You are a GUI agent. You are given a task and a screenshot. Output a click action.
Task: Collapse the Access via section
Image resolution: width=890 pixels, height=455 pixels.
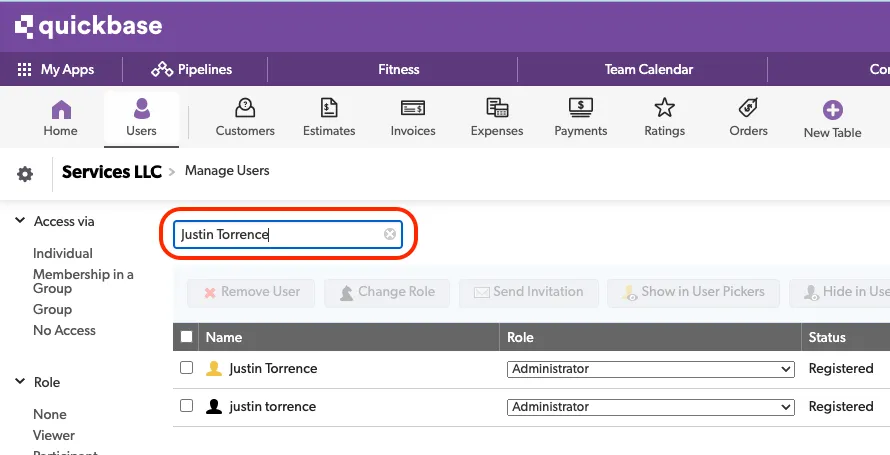pyautogui.click(x=20, y=221)
